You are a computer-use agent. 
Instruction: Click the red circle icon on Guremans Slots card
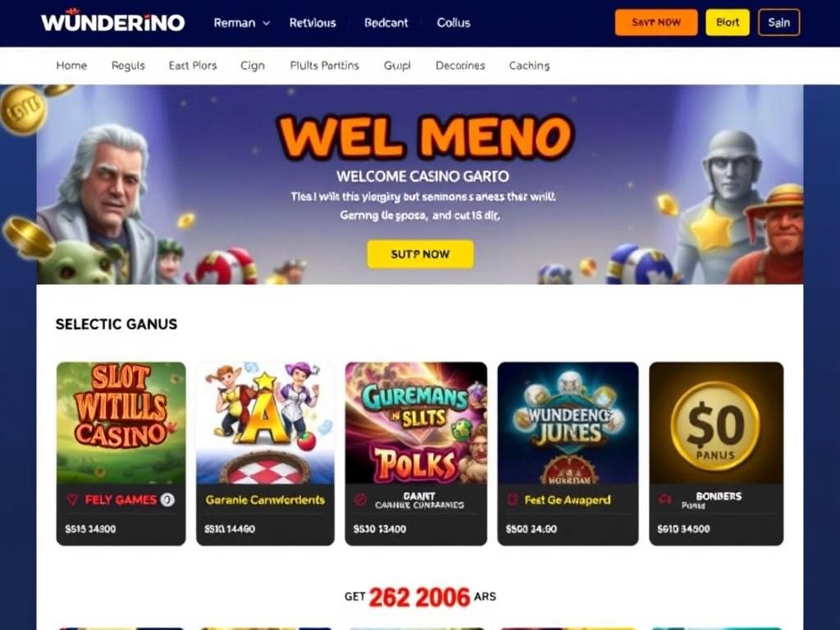(361, 500)
